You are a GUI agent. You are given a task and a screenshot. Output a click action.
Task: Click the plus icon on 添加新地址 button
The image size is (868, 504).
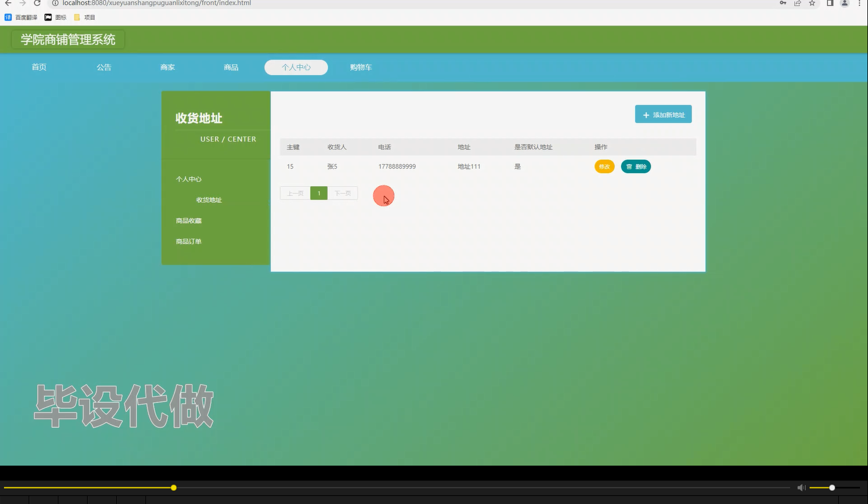coord(645,114)
